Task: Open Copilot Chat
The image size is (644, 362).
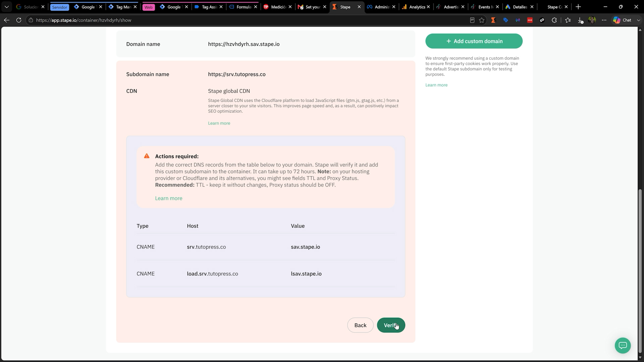Action: [x=623, y=20]
